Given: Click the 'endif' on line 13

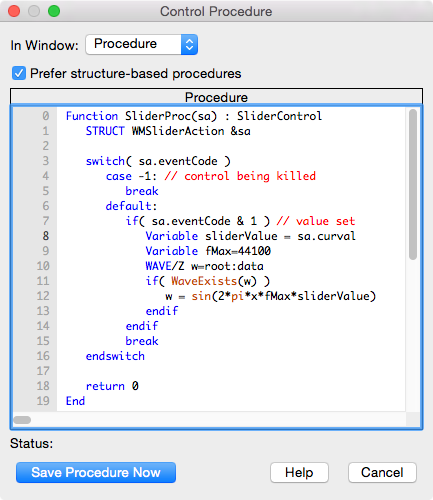Looking at the screenshot, I should click(x=162, y=311).
